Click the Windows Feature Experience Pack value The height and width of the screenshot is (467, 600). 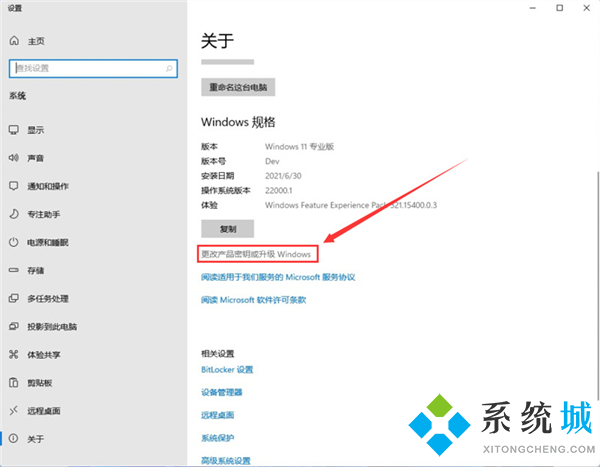[351, 205]
